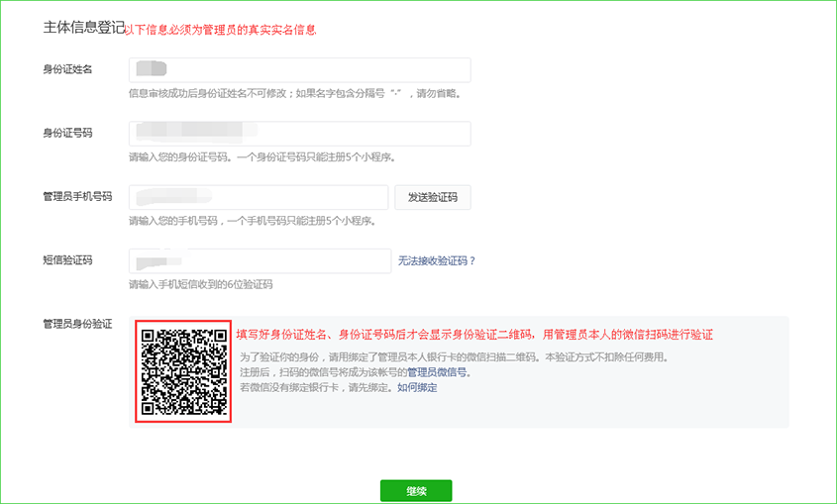
Task: Click the 管理员身份验证 section label
Action: tap(77, 324)
